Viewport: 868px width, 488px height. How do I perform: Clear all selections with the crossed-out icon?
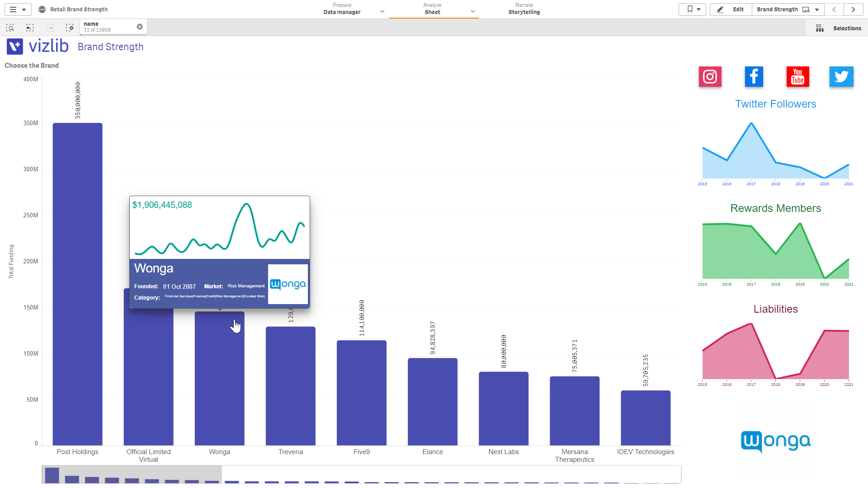click(x=70, y=28)
